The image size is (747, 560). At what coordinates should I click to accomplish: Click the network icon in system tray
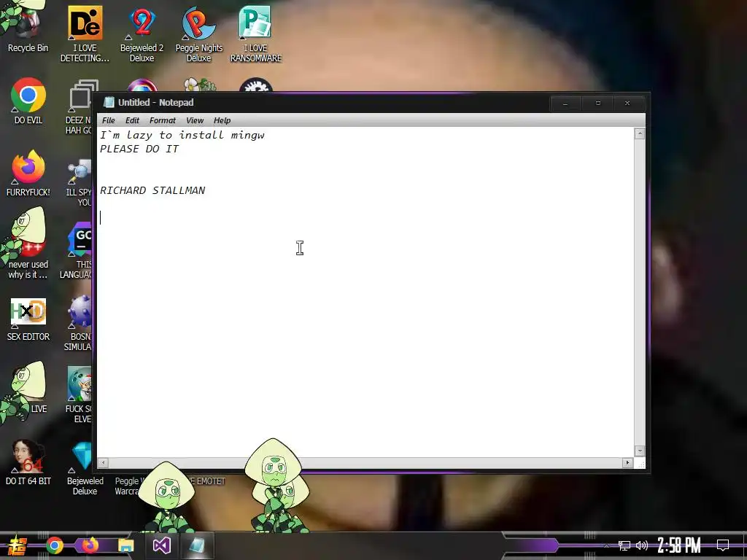(x=624, y=545)
